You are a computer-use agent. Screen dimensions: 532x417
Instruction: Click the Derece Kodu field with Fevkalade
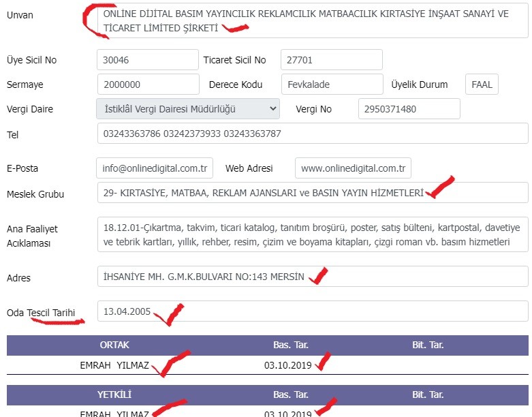tap(332, 84)
